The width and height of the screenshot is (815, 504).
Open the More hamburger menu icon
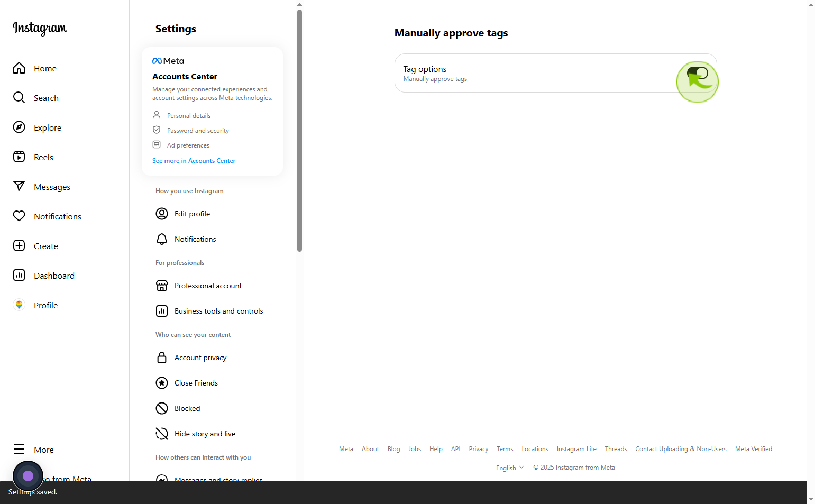coord(19,450)
